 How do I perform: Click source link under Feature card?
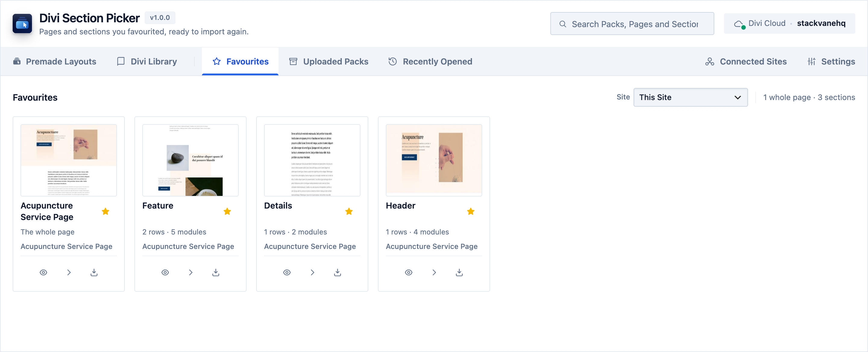pos(188,246)
